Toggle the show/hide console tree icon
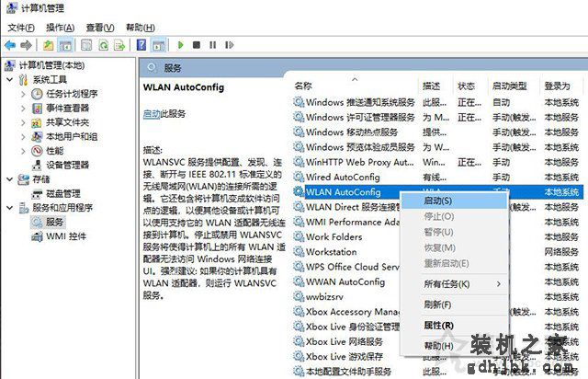Screen dimensions: 588x379 click(65, 45)
